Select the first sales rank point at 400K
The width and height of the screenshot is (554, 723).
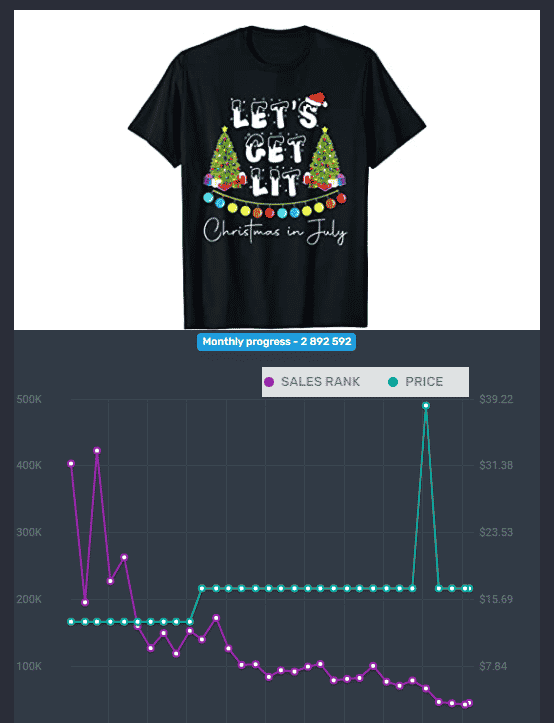point(71,463)
